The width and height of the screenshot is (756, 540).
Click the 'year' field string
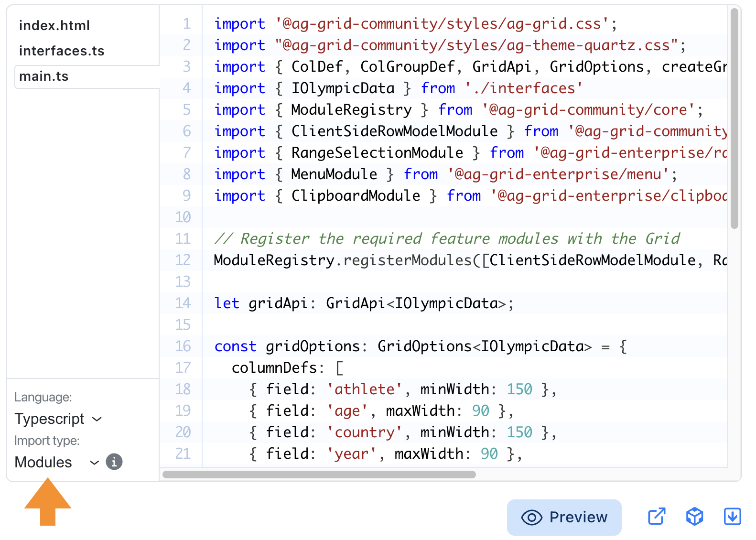(352, 454)
